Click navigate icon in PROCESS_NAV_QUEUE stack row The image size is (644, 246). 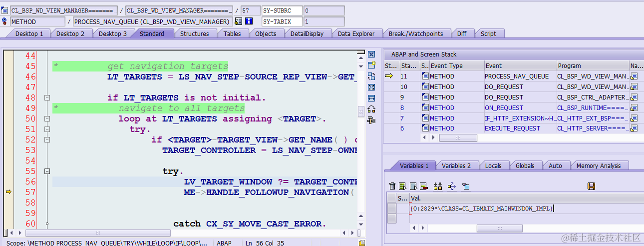(634, 76)
